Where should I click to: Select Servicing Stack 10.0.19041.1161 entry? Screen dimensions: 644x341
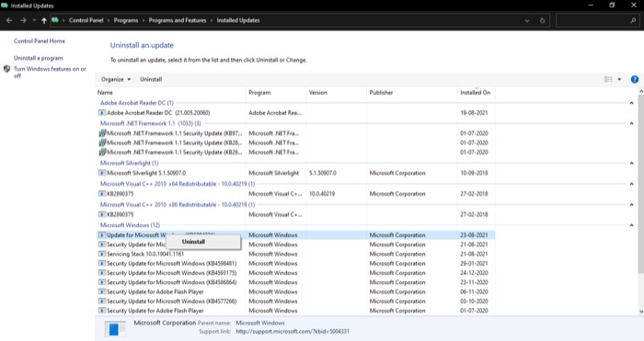pyautogui.click(x=295, y=254)
